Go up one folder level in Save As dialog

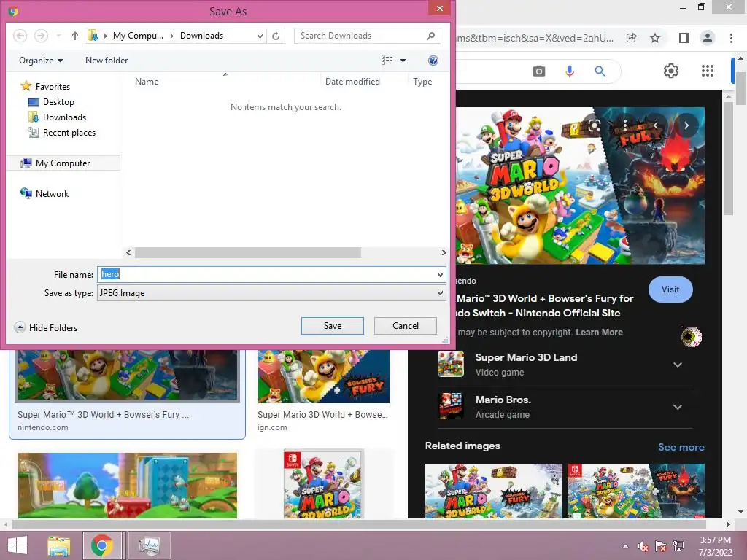[x=75, y=36]
